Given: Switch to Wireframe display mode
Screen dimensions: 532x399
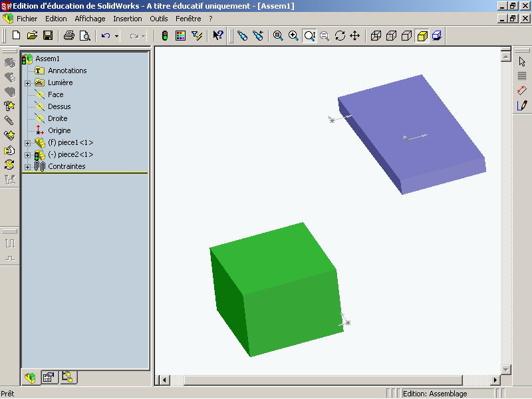Looking at the screenshot, I should point(376,36).
